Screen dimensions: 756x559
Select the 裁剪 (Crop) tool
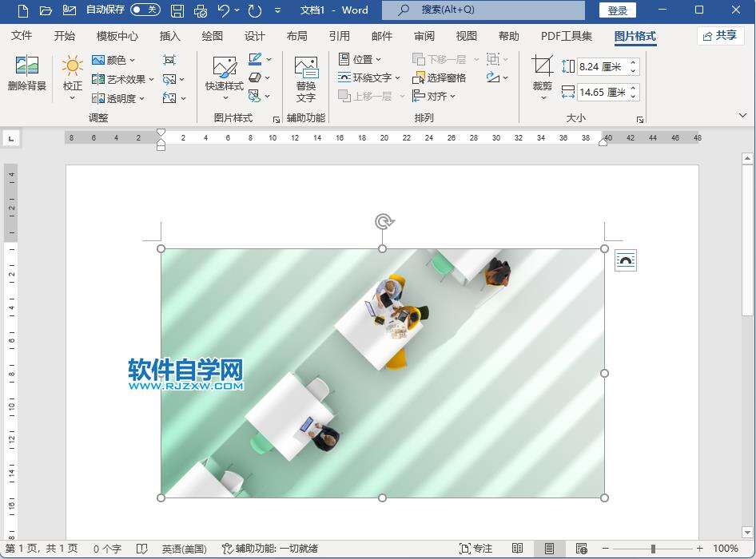point(542,74)
